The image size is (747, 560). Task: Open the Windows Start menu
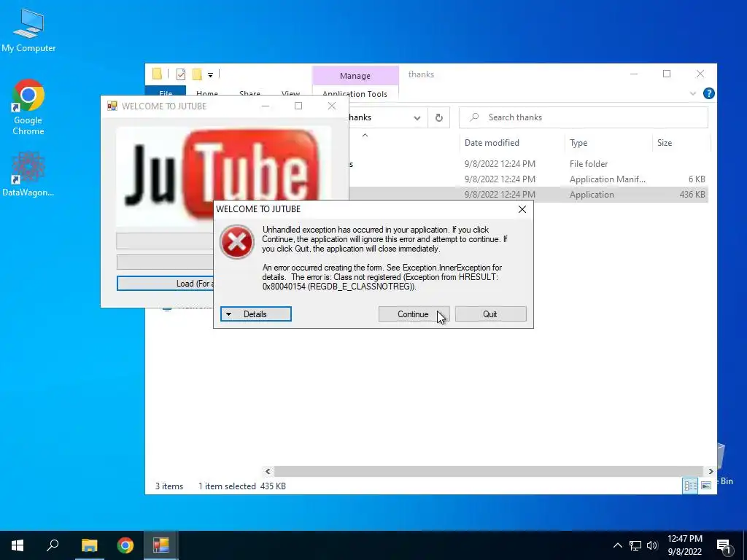pos(18,545)
